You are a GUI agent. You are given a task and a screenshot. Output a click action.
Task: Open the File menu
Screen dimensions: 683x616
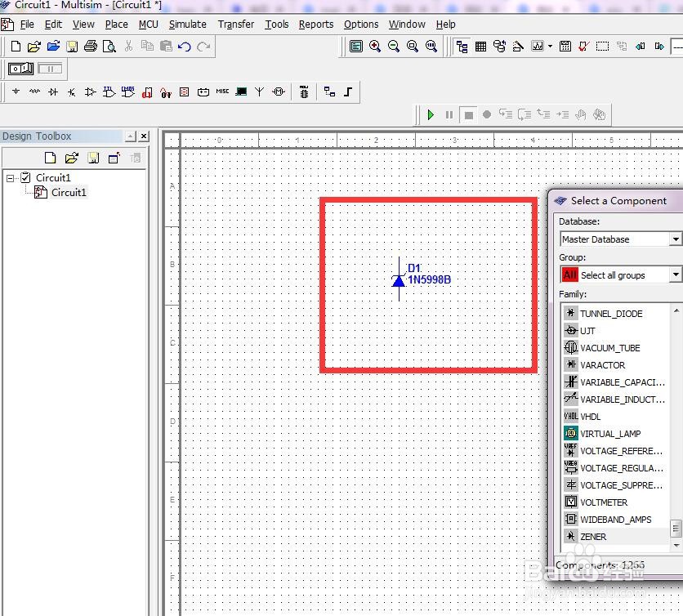pyautogui.click(x=27, y=25)
